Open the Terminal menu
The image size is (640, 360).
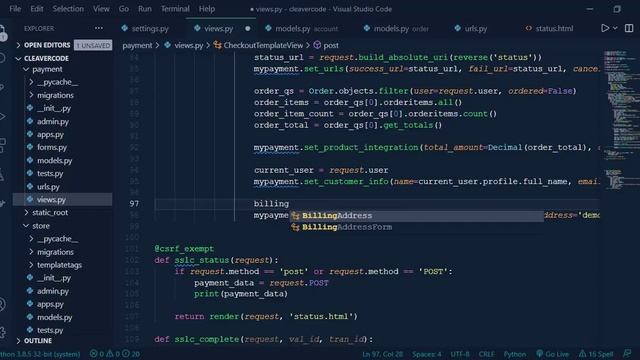tap(175, 9)
